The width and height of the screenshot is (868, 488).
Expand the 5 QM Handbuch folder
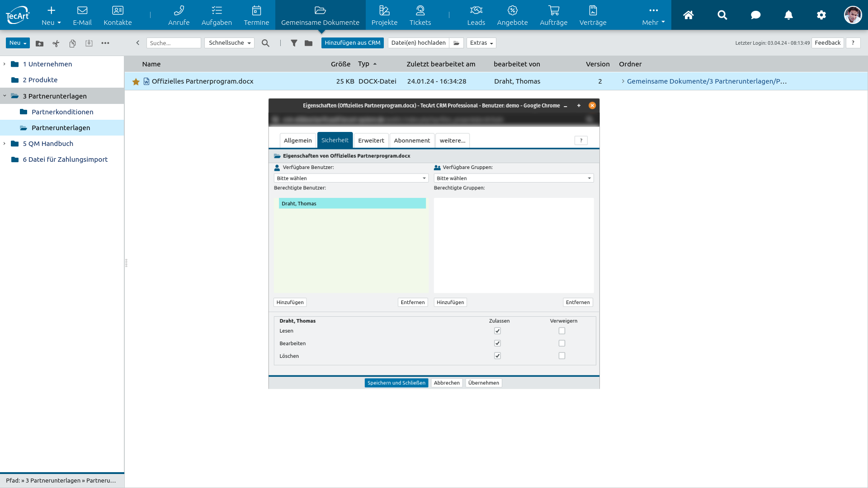click(x=5, y=144)
